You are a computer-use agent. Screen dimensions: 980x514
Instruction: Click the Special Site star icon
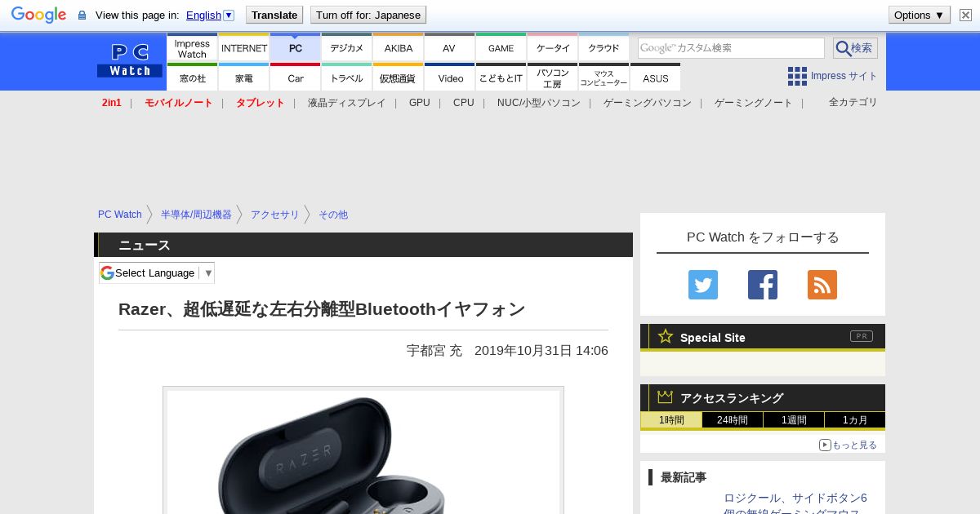click(x=666, y=336)
